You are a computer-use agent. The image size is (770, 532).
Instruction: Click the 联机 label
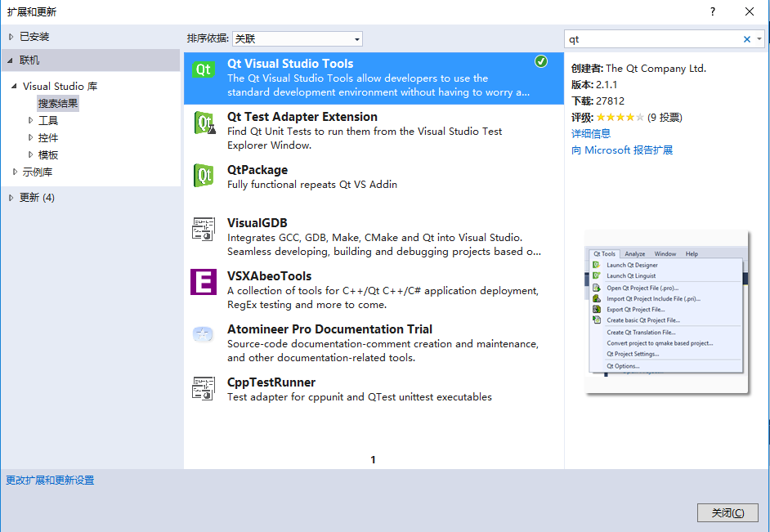click(x=29, y=60)
